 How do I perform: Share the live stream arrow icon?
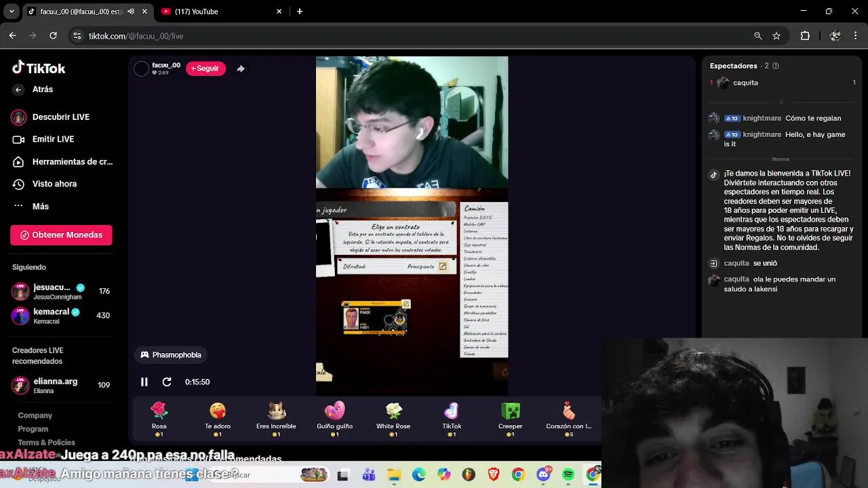[x=241, y=68]
